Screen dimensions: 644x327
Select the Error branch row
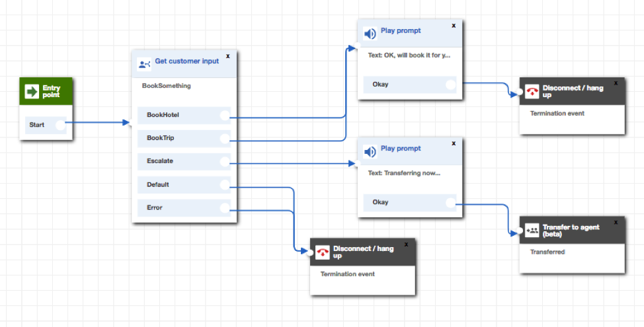click(x=184, y=207)
